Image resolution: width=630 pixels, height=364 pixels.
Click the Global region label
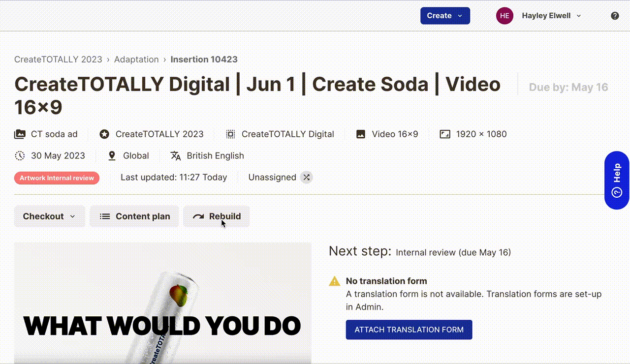136,155
